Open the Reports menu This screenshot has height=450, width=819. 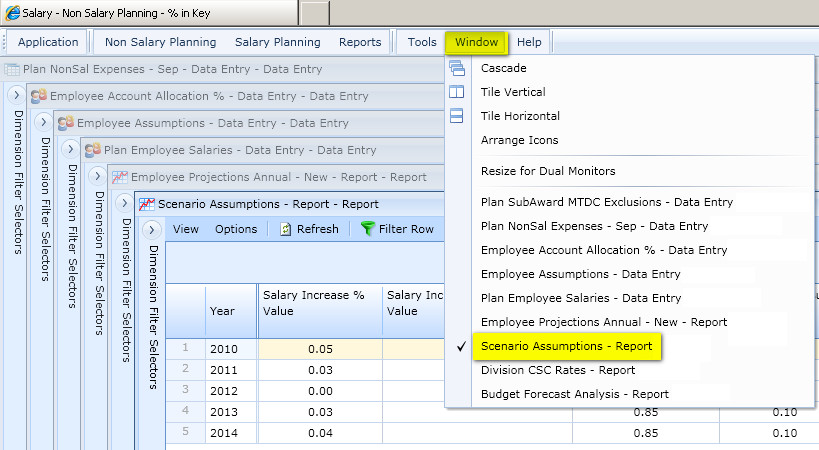pyautogui.click(x=360, y=42)
